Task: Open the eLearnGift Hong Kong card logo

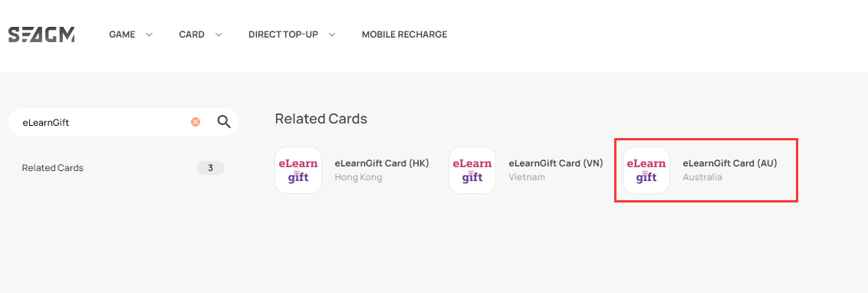Action: [x=298, y=170]
